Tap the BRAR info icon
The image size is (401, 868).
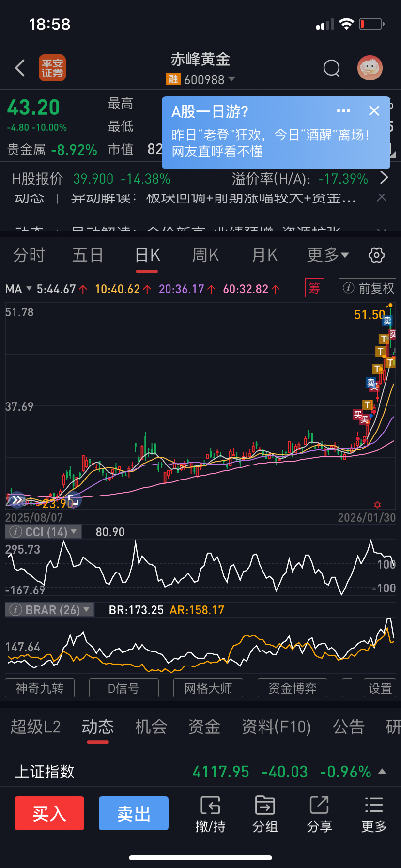(x=15, y=610)
